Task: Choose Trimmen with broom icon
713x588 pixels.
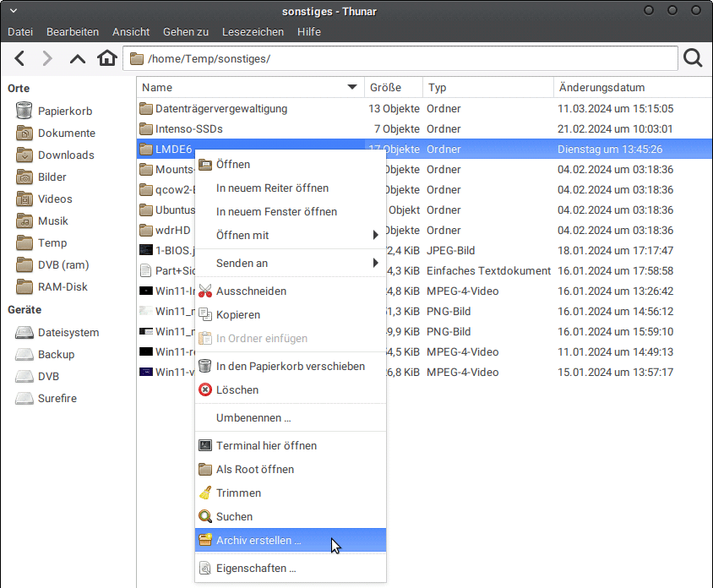Action: pos(290,493)
